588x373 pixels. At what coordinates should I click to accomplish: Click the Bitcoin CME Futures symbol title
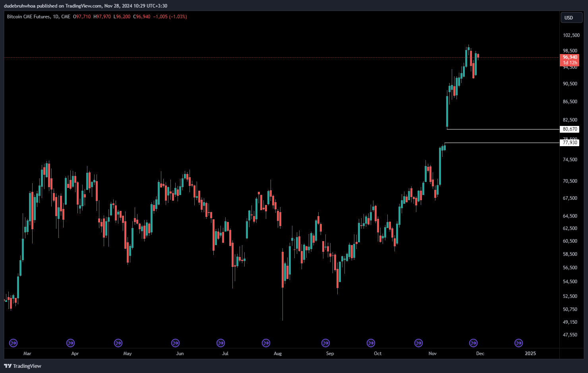(x=29, y=17)
